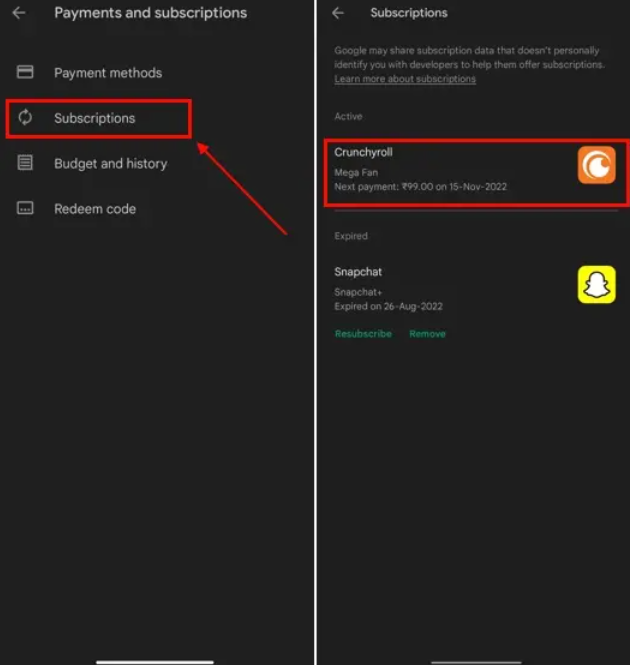The width and height of the screenshot is (630, 665).
Task: Open the Crunchyroll subscription title
Action: [363, 153]
